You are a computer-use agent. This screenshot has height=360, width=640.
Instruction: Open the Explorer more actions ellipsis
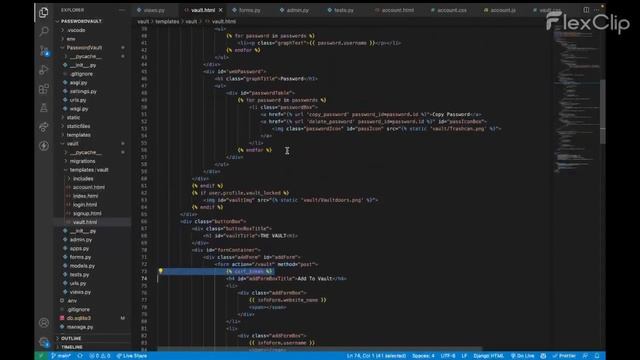tap(122, 10)
